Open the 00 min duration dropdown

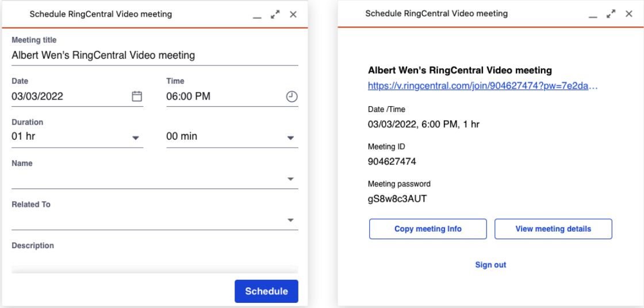(232, 137)
